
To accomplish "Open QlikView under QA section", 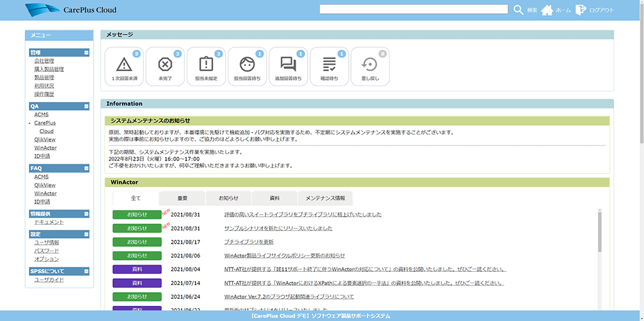I will [45, 139].
